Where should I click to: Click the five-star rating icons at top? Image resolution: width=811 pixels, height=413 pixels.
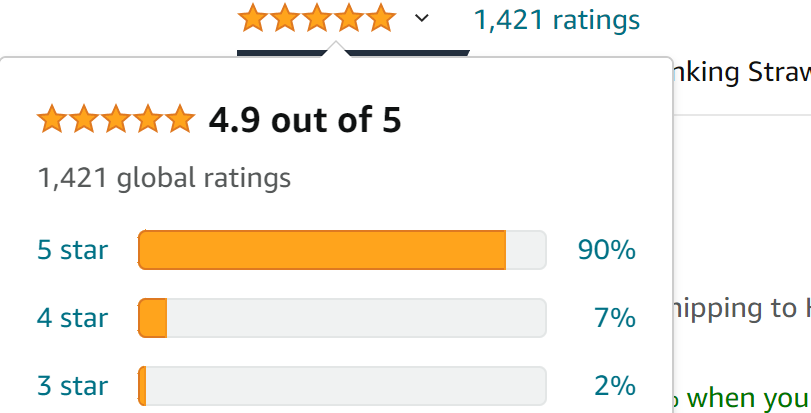(317, 18)
